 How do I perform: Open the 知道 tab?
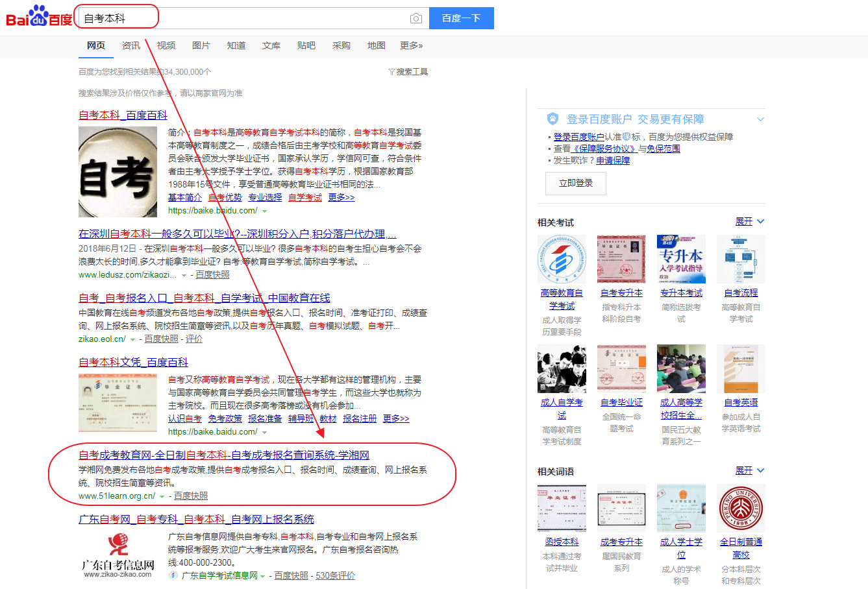click(x=236, y=45)
